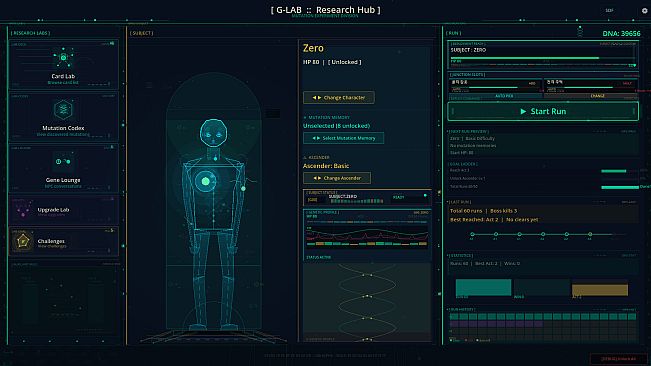
Task: Open the Upgrade Lab molecule icon
Action: click(x=23, y=210)
